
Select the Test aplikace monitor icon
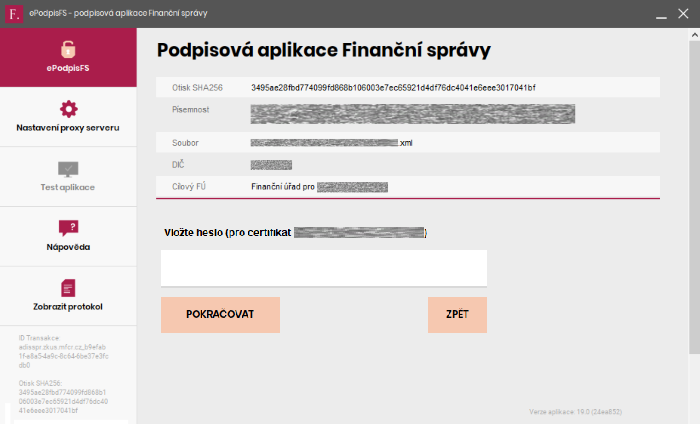point(68,169)
